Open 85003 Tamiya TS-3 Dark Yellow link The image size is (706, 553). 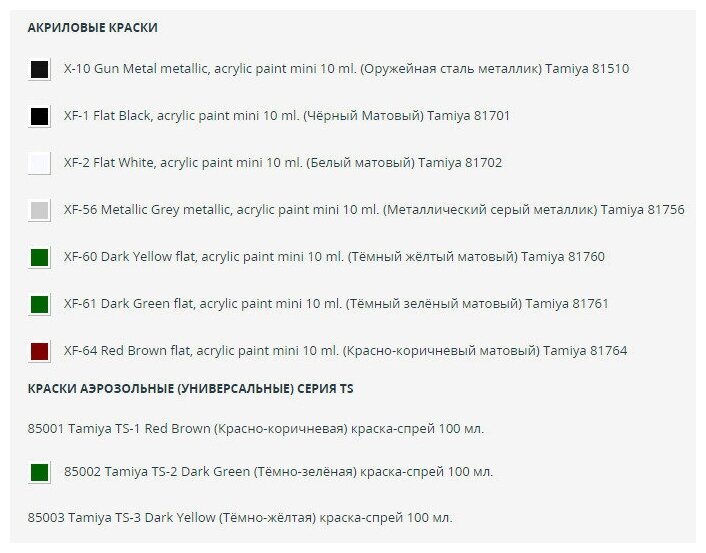(x=240, y=518)
